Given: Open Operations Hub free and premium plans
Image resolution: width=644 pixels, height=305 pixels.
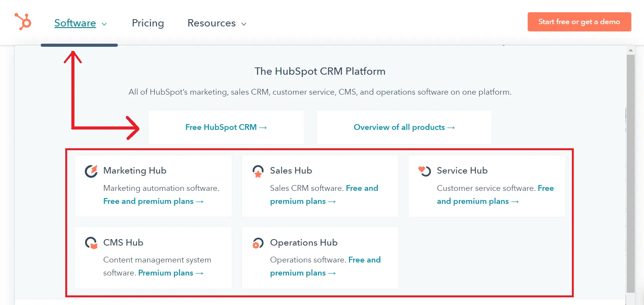Looking at the screenshot, I should (302, 273).
